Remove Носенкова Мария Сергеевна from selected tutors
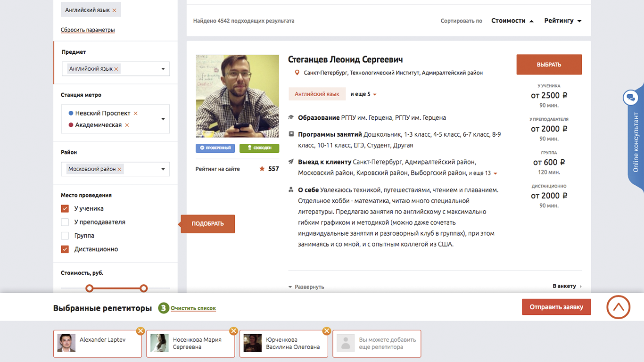 point(233,331)
